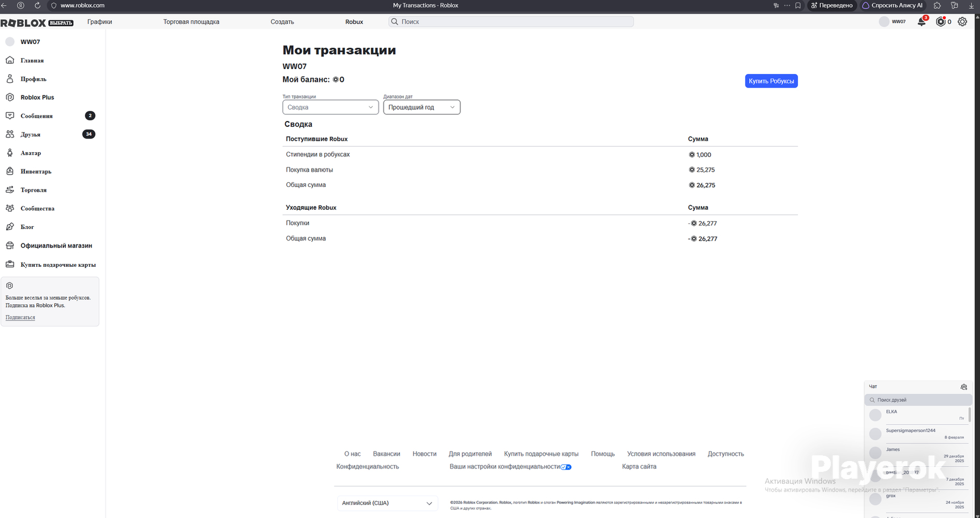This screenshot has height=518, width=980.
Task: Click the Сообщения message icon in the sidebar
Action: click(x=10, y=116)
